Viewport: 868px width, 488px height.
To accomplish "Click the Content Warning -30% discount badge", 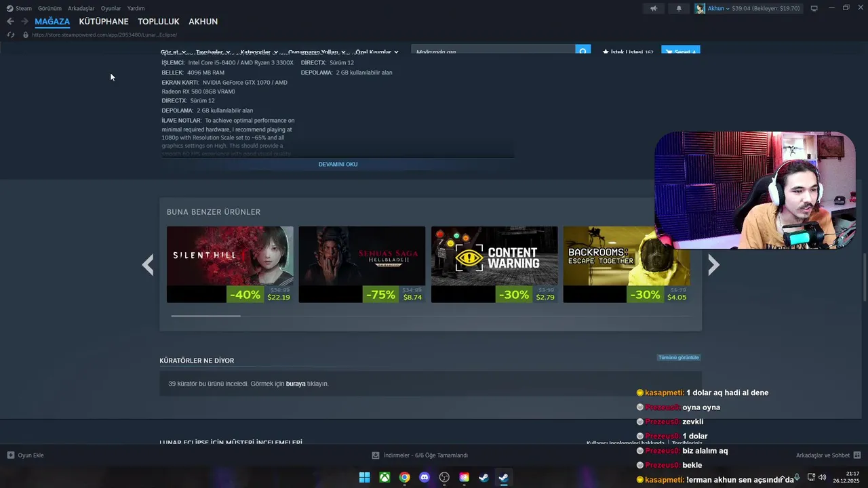I will pos(513,295).
